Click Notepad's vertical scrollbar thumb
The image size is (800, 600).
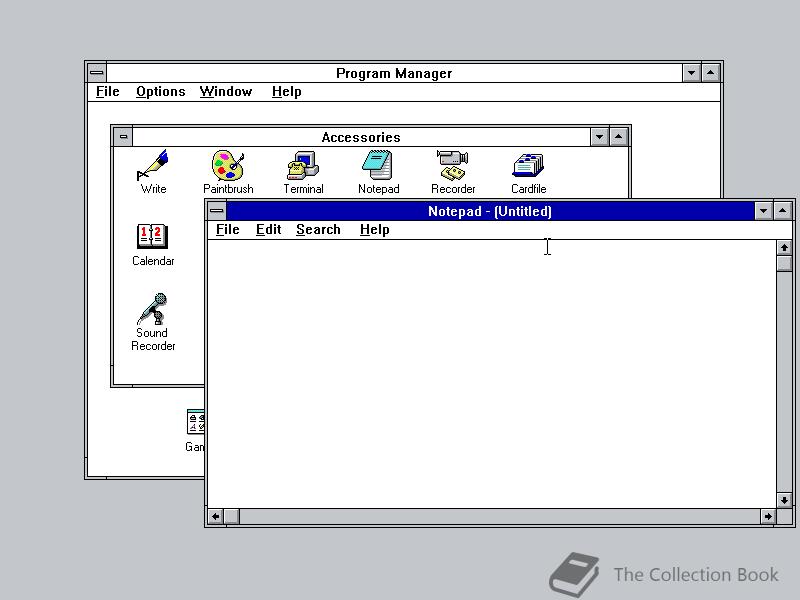784,263
